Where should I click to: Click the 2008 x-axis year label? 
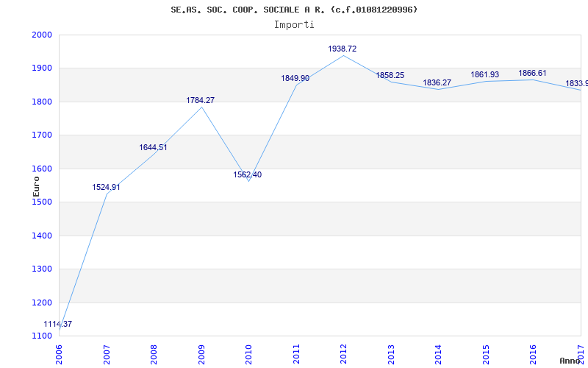click(x=154, y=354)
